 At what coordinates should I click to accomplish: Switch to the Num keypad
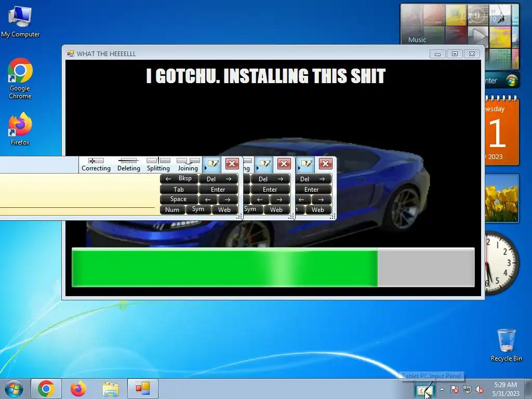[172, 210]
